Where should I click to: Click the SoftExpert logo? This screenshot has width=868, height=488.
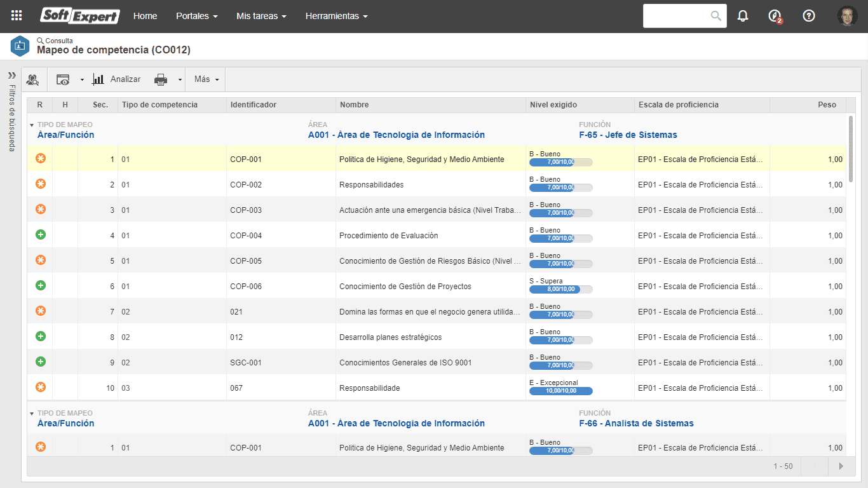pyautogui.click(x=80, y=16)
